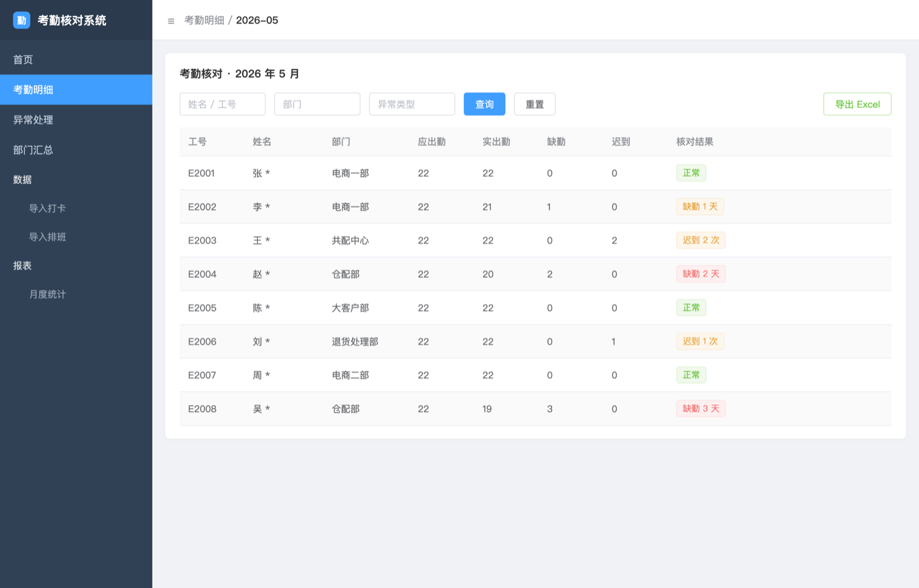The height and width of the screenshot is (588, 919).
Task: Click 大客户部 department cell
Action: pos(350,308)
